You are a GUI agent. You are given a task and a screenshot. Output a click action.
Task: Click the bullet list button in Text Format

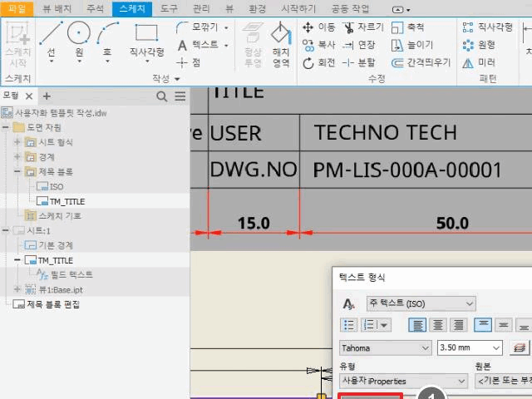click(x=348, y=325)
